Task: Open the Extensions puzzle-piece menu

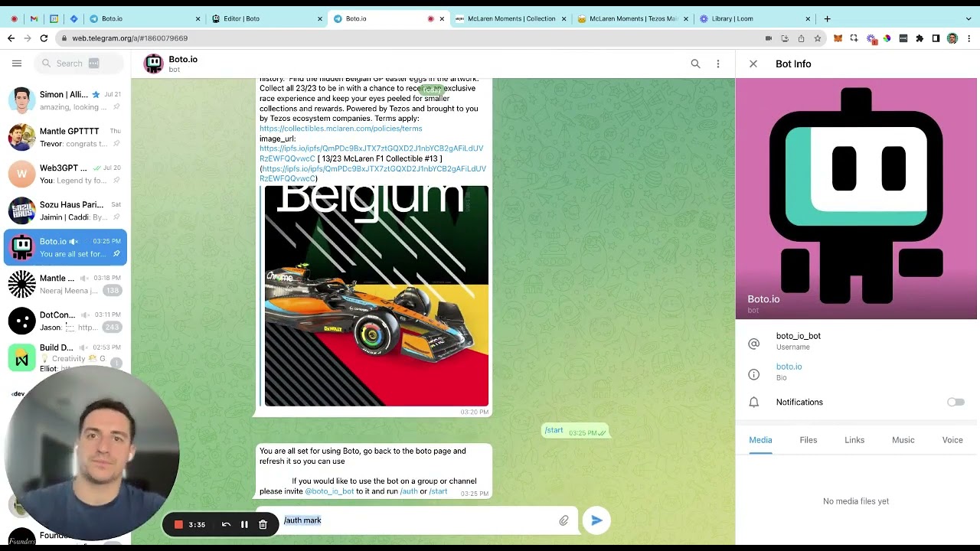Action: (x=920, y=38)
